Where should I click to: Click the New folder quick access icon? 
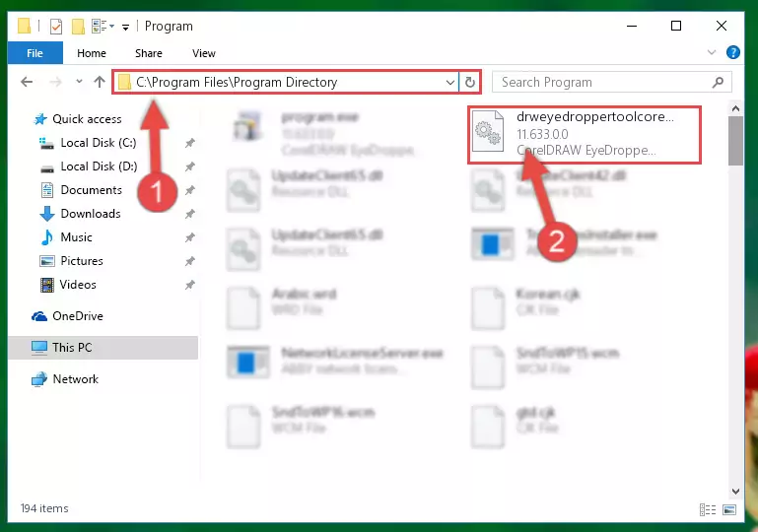click(78, 26)
